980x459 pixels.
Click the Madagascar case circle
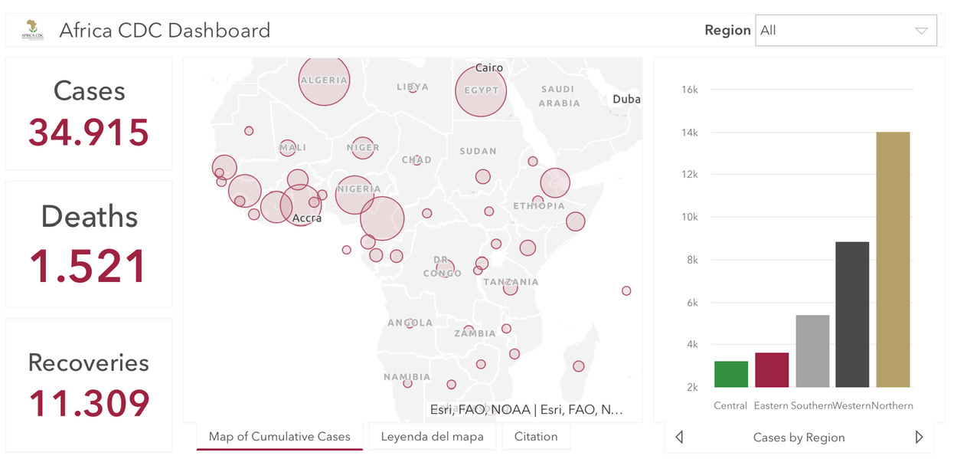pyautogui.click(x=579, y=366)
